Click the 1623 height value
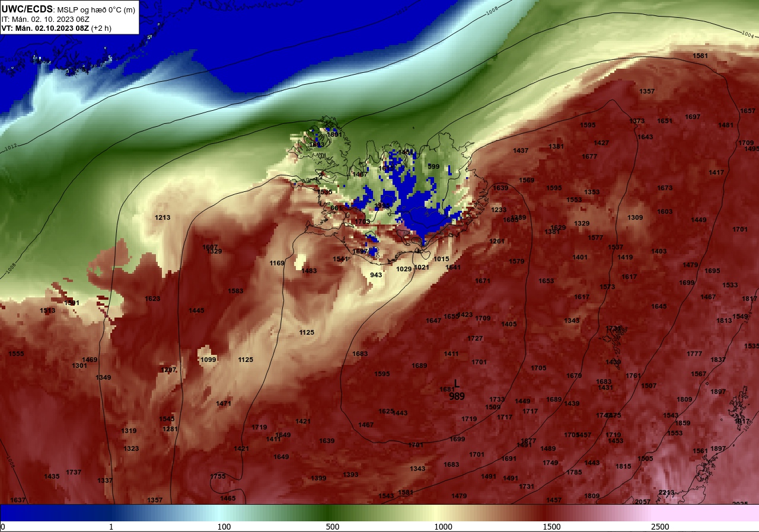 [x=152, y=299]
